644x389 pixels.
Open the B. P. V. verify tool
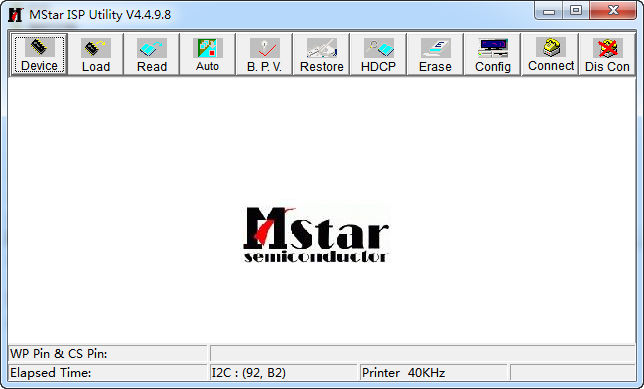[264, 54]
